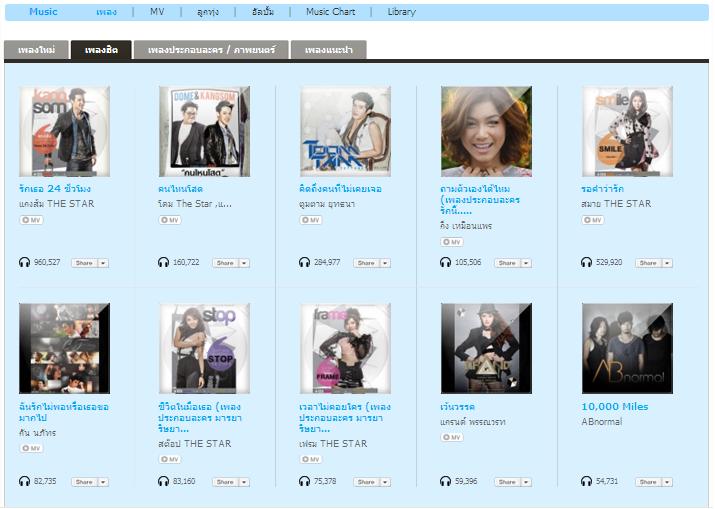715x509 pixels.
Task: Open the 10,000 Miles song link
Action: pyautogui.click(x=615, y=406)
